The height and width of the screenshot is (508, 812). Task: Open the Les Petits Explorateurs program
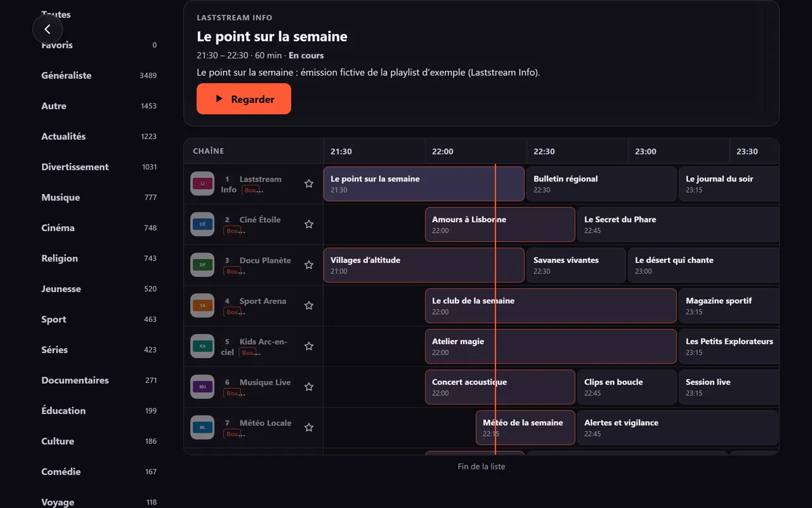[729, 347]
